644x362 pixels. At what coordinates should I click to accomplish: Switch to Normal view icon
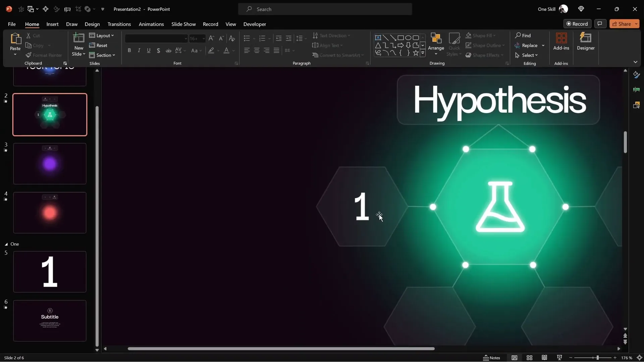[x=515, y=358]
